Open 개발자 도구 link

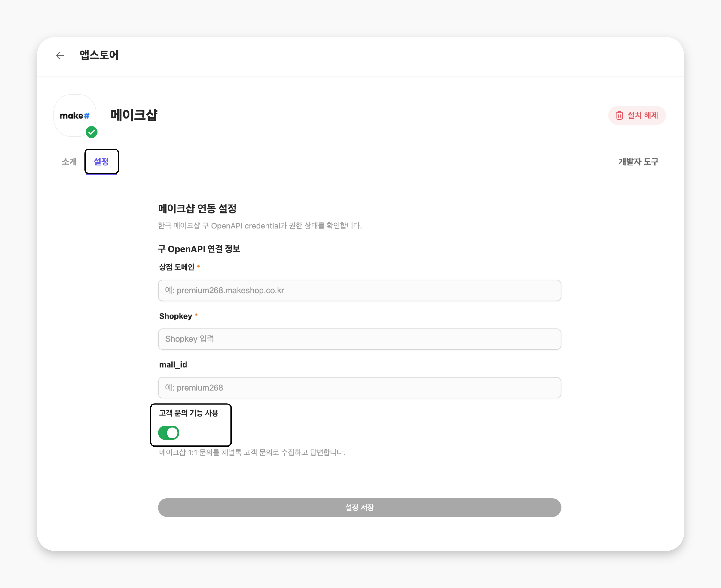(638, 162)
